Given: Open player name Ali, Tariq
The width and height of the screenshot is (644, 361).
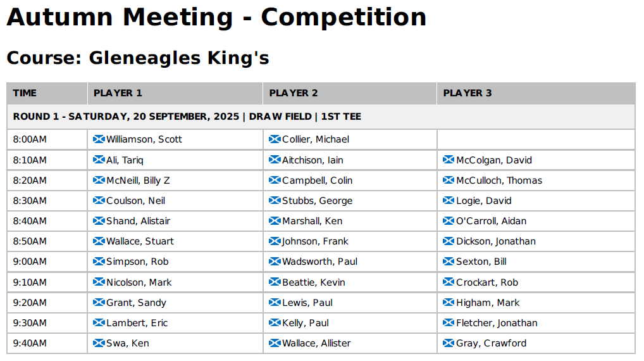Looking at the screenshot, I should [x=125, y=160].
